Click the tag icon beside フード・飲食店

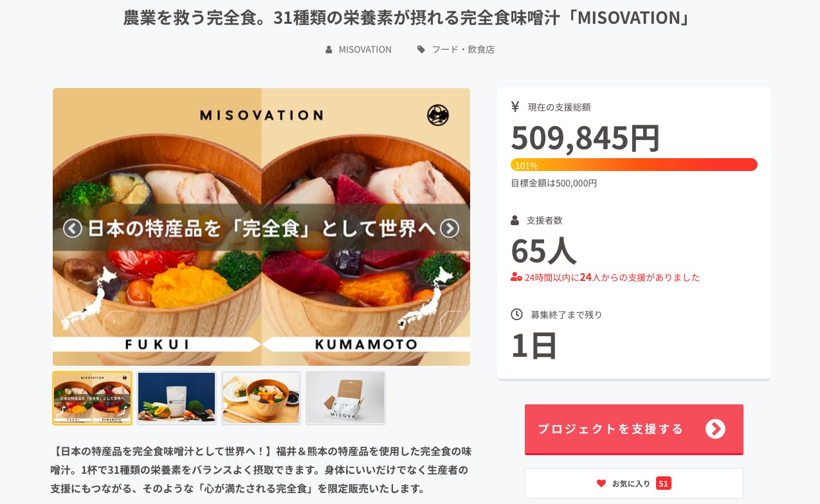[x=421, y=50]
